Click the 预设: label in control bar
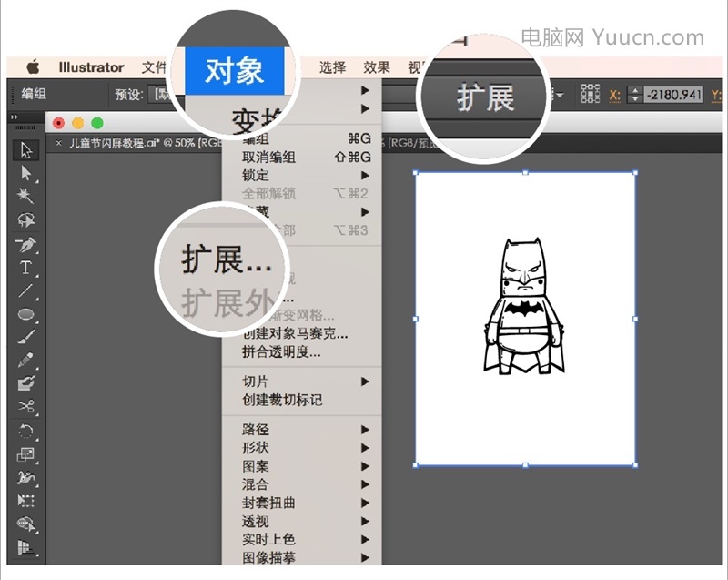Image resolution: width=728 pixels, height=580 pixels. pyautogui.click(x=129, y=95)
